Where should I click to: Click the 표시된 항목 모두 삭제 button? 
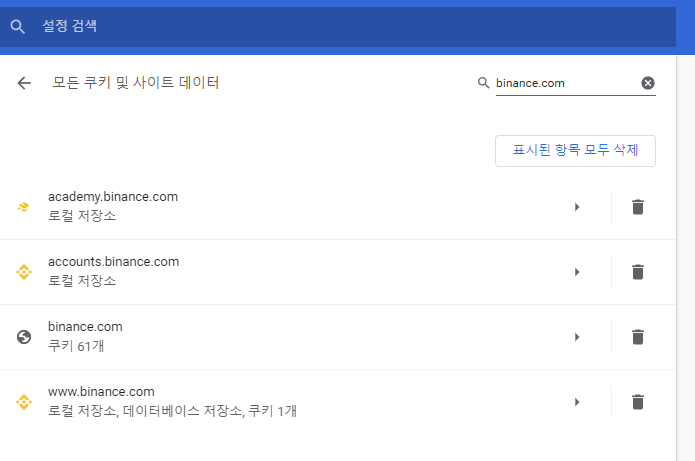click(x=575, y=151)
